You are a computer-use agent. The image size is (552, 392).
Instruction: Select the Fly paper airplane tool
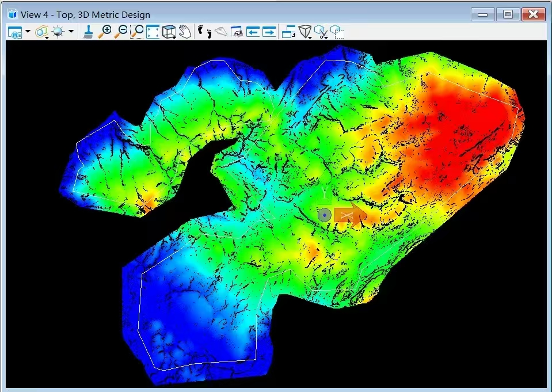coord(221,32)
